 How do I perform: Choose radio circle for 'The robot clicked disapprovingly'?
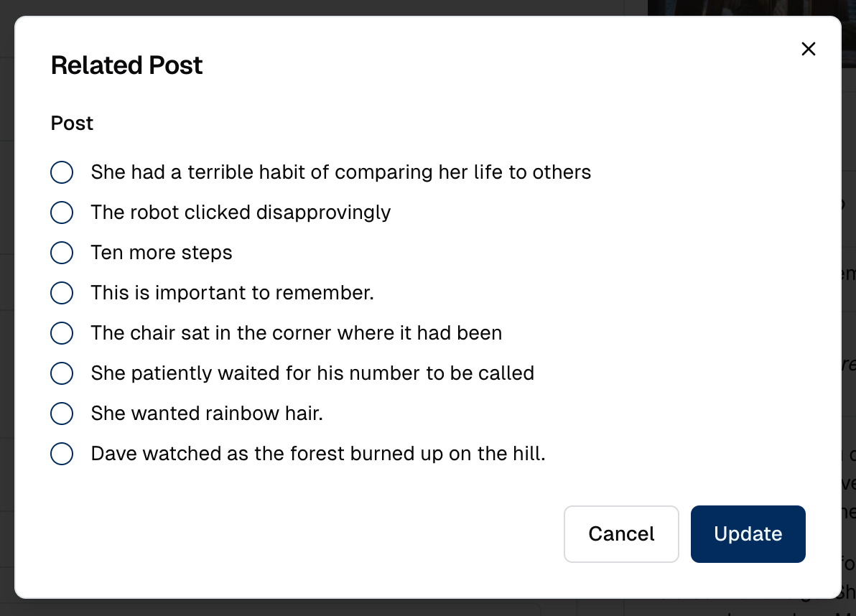click(x=62, y=213)
